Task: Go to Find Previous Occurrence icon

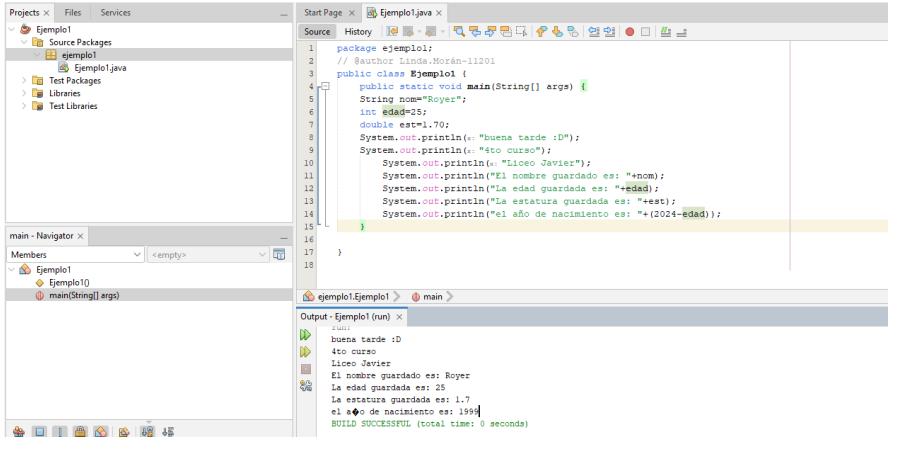Action: pyautogui.click(x=475, y=32)
